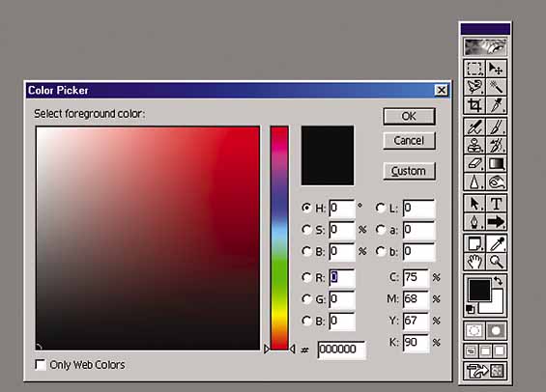Open the Custom colors dialog
This screenshot has height=392, width=546.
point(409,171)
